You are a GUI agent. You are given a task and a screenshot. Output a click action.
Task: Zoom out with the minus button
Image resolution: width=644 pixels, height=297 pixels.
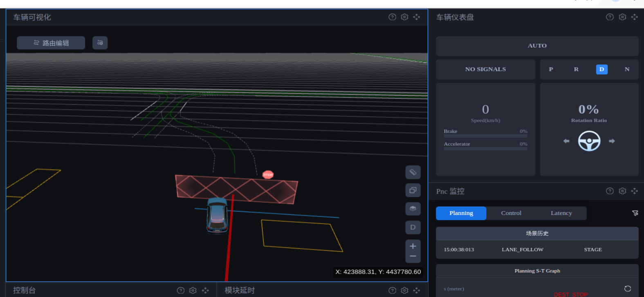[413, 257]
